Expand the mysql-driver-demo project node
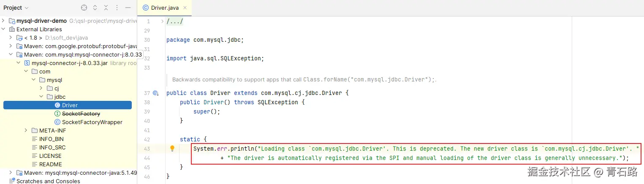The height and width of the screenshot is (184, 644). (4, 21)
